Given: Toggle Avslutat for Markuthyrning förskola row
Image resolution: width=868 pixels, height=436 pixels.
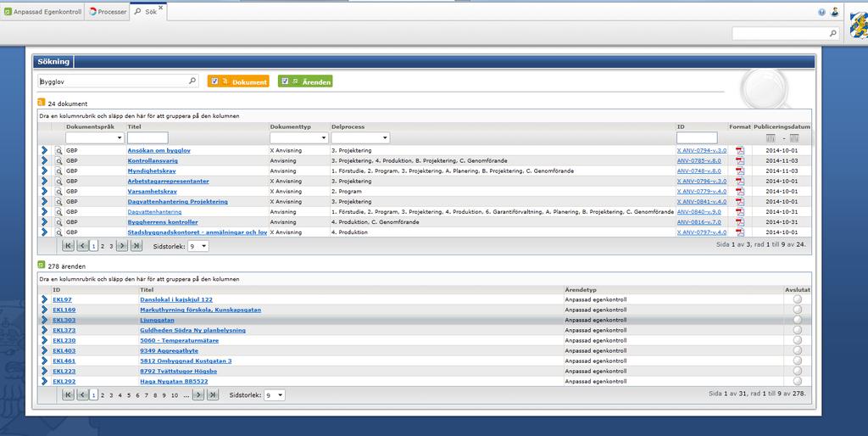Looking at the screenshot, I should (797, 310).
